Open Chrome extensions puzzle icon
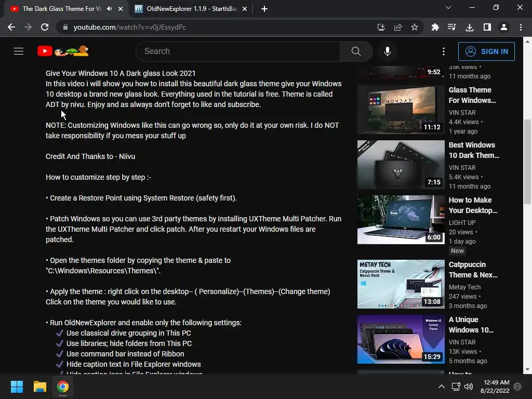This screenshot has height=399, width=532. 435,27
